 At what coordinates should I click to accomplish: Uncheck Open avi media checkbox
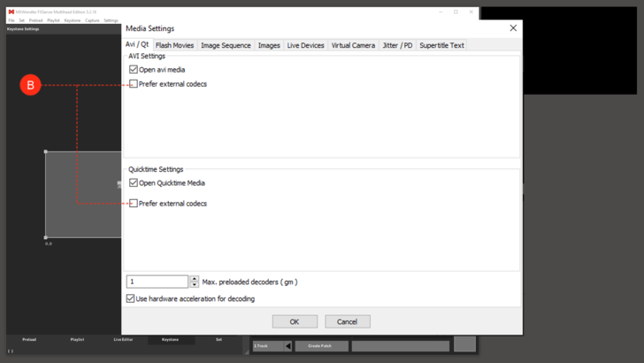(x=134, y=69)
